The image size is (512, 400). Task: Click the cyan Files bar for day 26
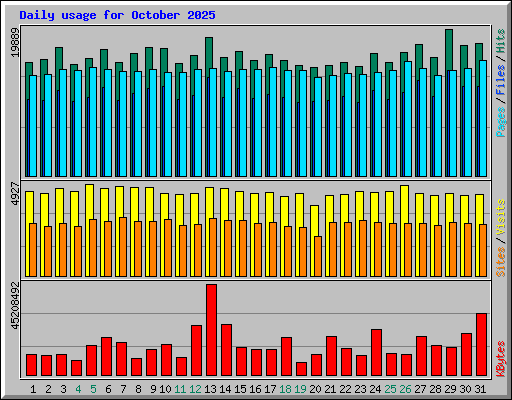[x=408, y=119]
